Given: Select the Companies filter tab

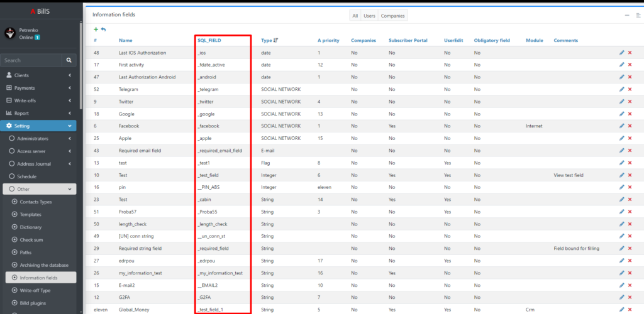Looking at the screenshot, I should (x=393, y=16).
